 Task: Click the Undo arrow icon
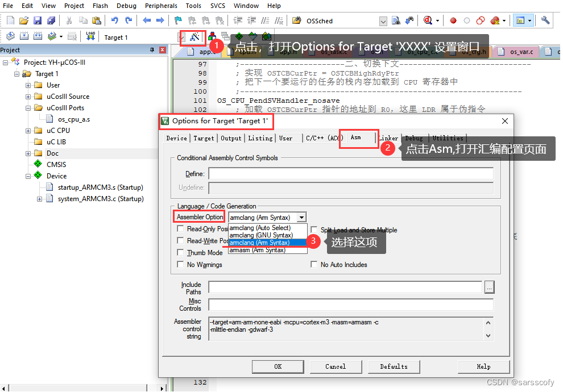point(115,20)
